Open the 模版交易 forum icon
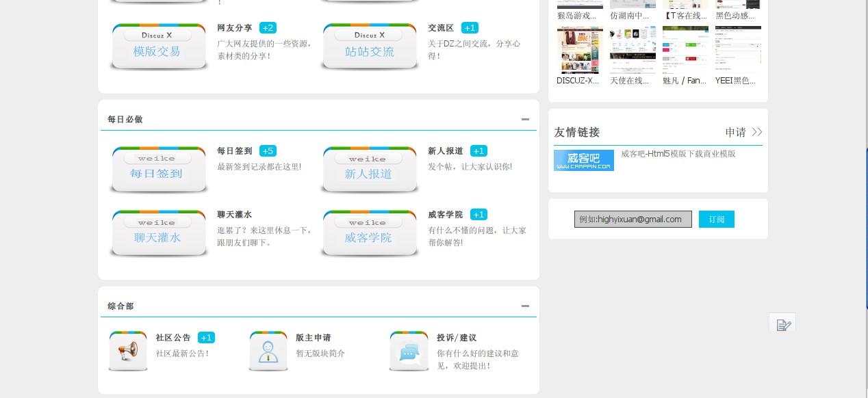The height and width of the screenshot is (398, 868). pos(158,47)
